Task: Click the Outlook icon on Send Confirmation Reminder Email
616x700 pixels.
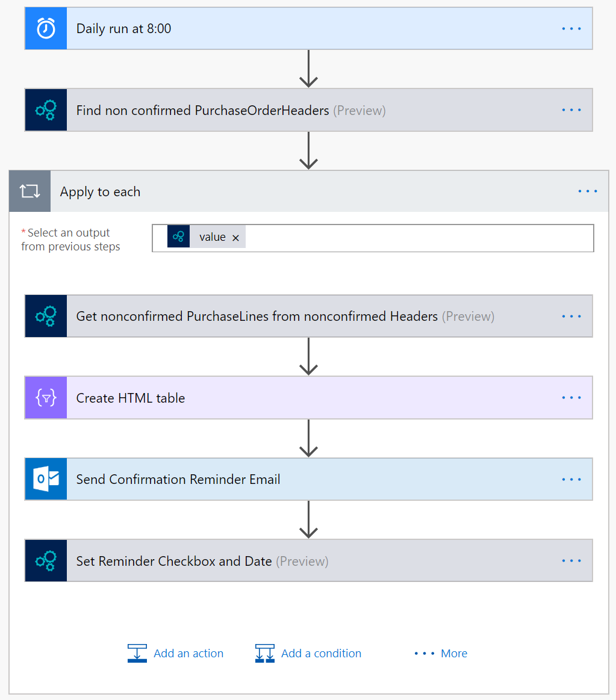Action: tap(46, 479)
